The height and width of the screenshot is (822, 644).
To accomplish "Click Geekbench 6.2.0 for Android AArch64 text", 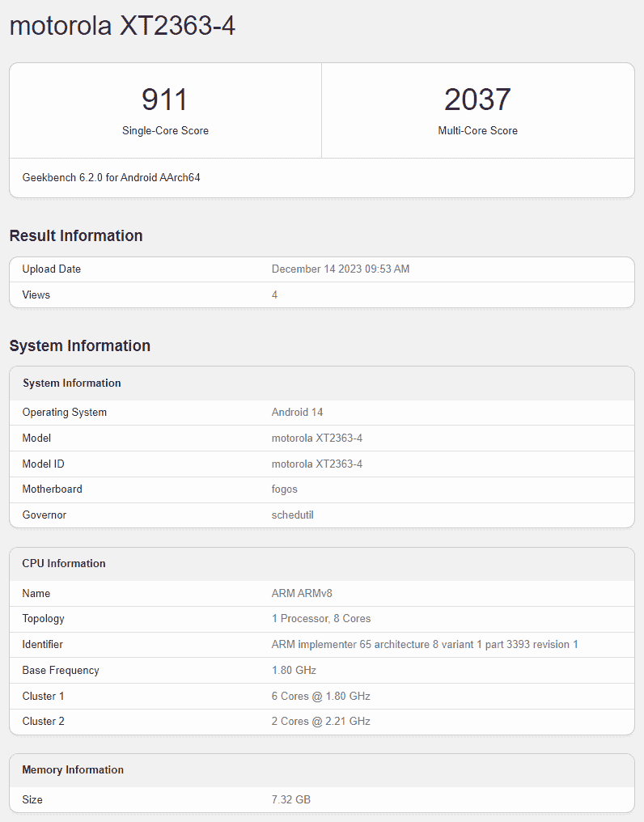I will click(x=111, y=177).
